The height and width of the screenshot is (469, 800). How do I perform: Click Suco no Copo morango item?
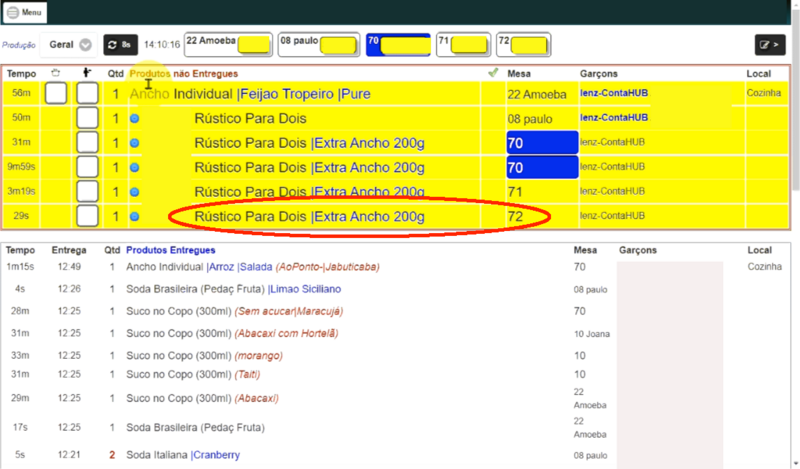coord(204,355)
